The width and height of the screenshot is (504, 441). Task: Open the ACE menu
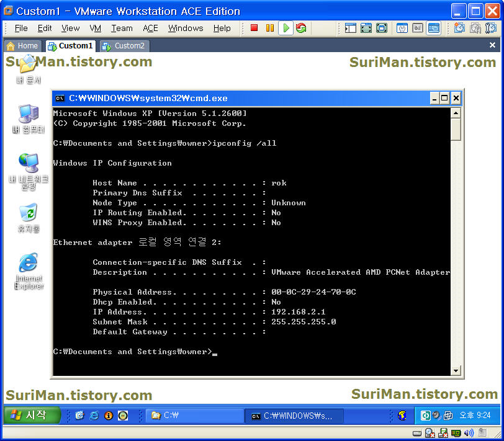[x=150, y=29]
